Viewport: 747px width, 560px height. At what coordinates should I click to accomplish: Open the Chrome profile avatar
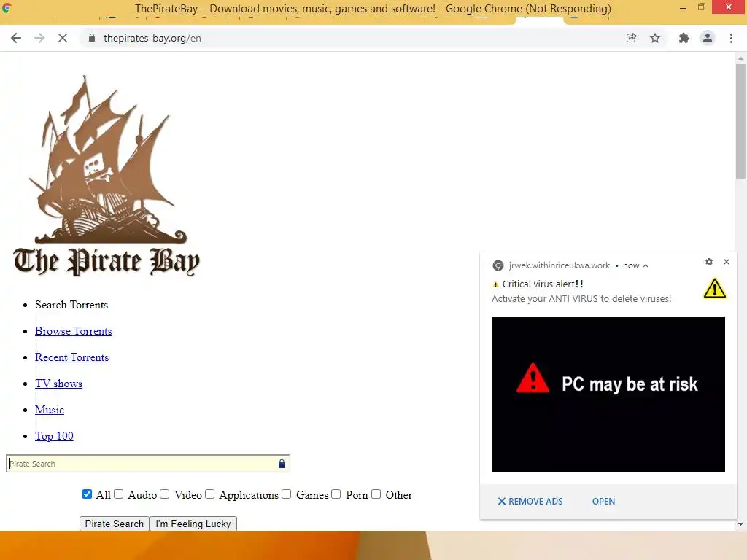point(708,38)
